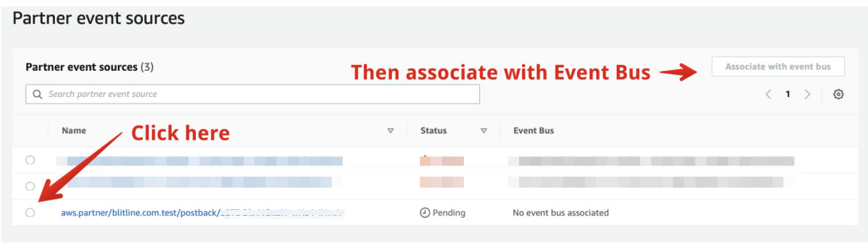Select page number 1 in pagination

788,94
